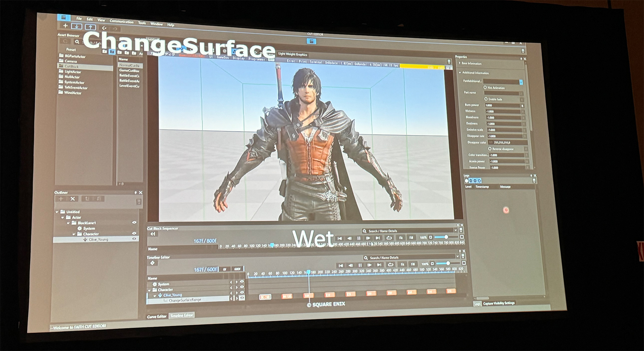Viewport: 644px width, 351px height.
Task: Click the X delete icon in Outliner
Action: tap(73, 199)
